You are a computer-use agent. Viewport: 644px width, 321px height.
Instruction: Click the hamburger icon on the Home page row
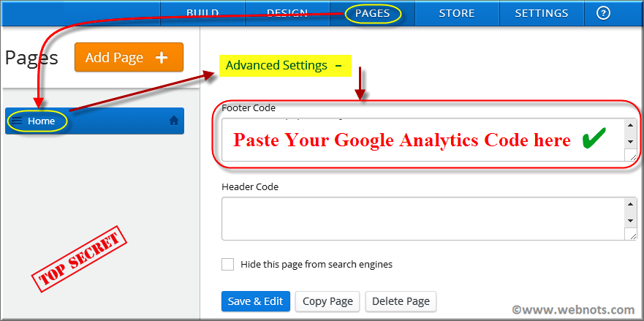tap(17, 121)
